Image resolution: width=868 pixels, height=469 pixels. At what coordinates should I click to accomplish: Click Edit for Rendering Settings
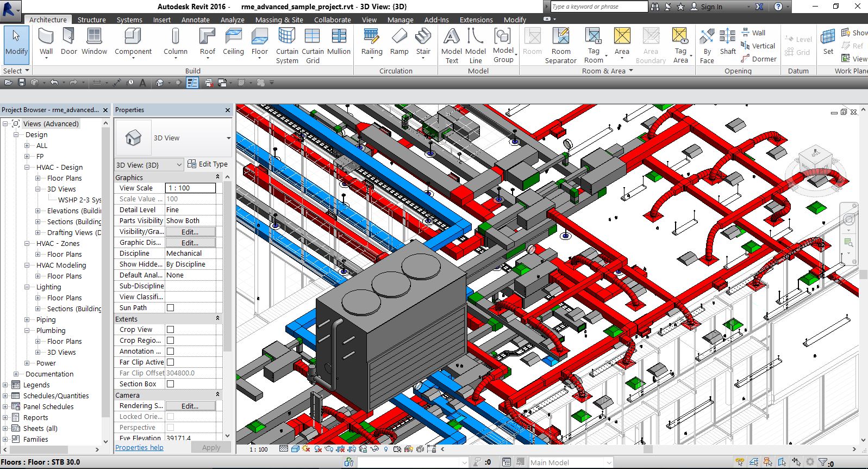click(x=190, y=406)
